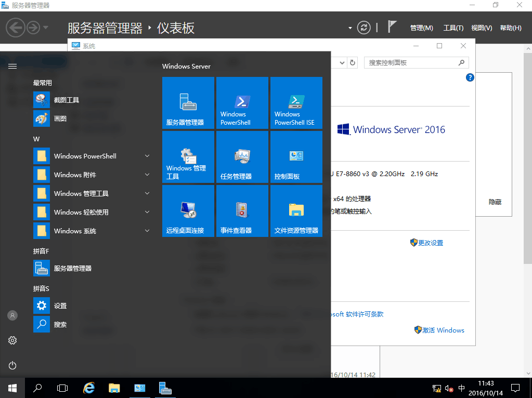Open the 事件查看器 tile

coord(242,211)
